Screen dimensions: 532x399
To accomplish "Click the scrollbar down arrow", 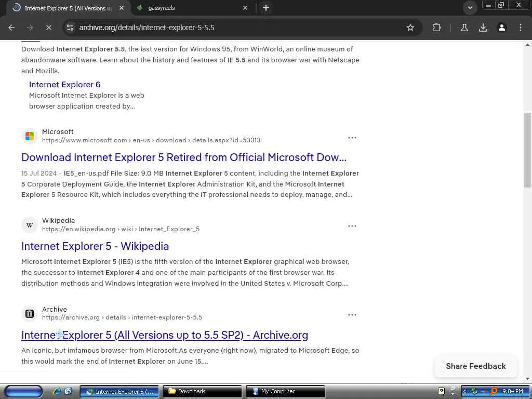I will (527, 378).
